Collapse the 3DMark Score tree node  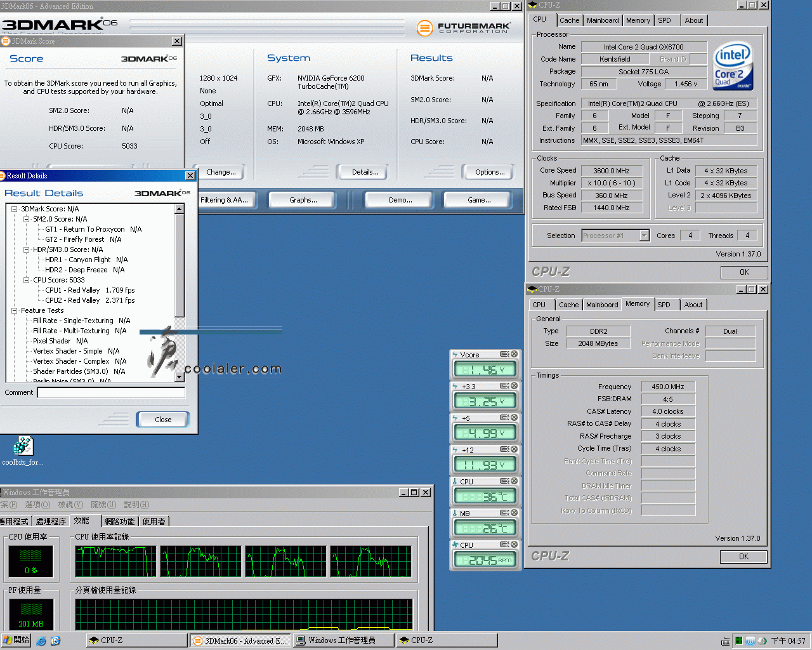click(x=14, y=209)
